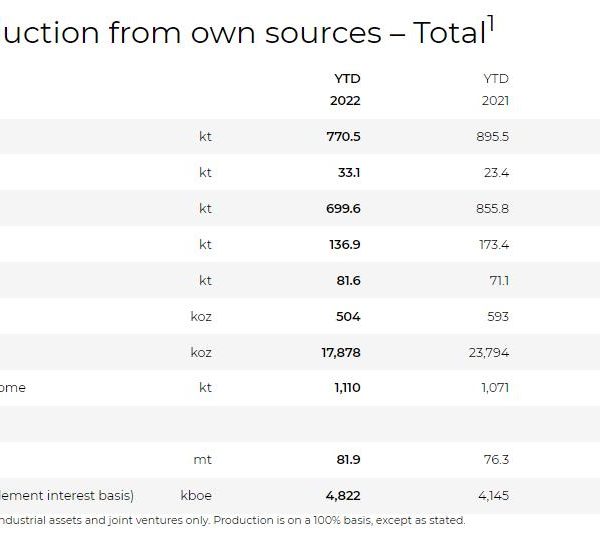The image size is (600, 536).
Task: Select the 504 koz value
Action: (x=348, y=316)
